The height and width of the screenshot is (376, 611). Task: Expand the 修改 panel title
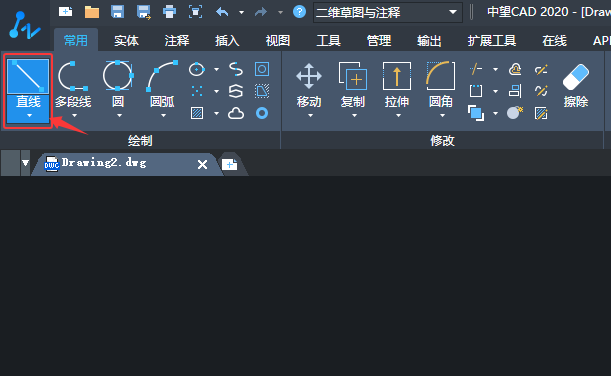pyautogui.click(x=442, y=141)
